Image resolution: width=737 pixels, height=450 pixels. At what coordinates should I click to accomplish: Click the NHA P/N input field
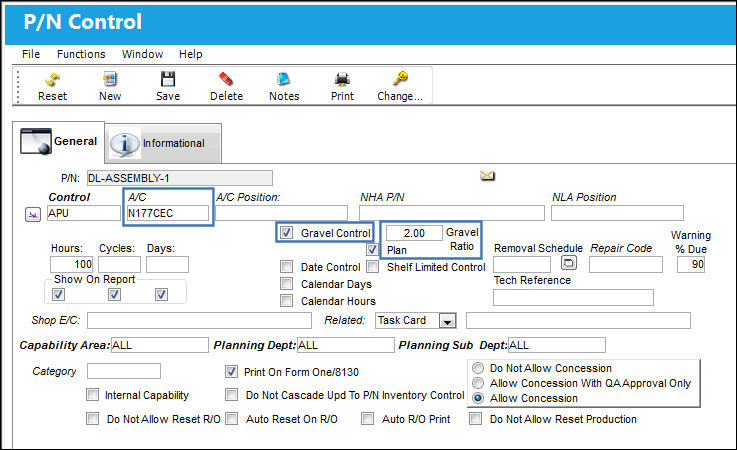[452, 213]
